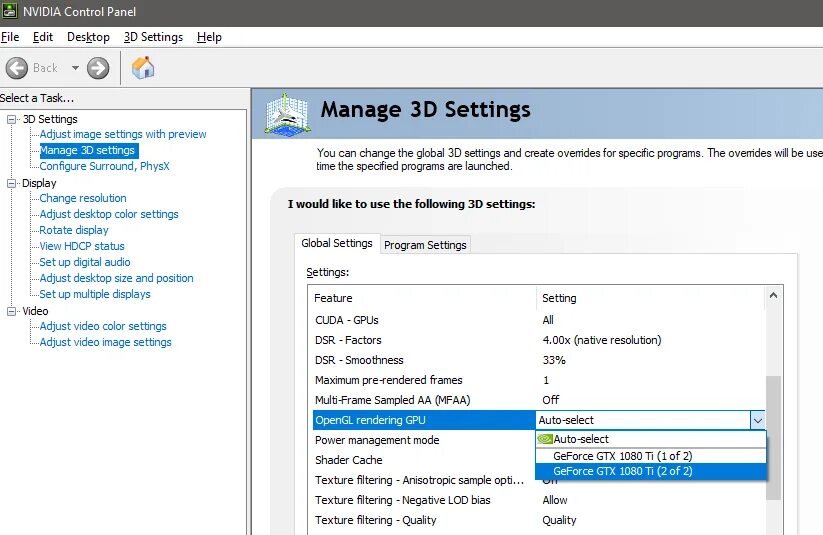Open the Back history dropdown arrow
823x535 pixels.
click(x=75, y=68)
